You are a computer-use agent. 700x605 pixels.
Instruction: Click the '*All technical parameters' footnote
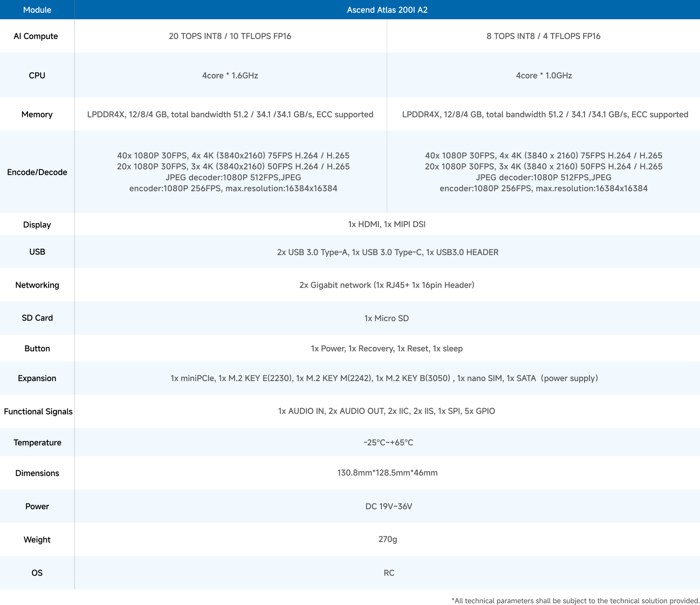575,601
